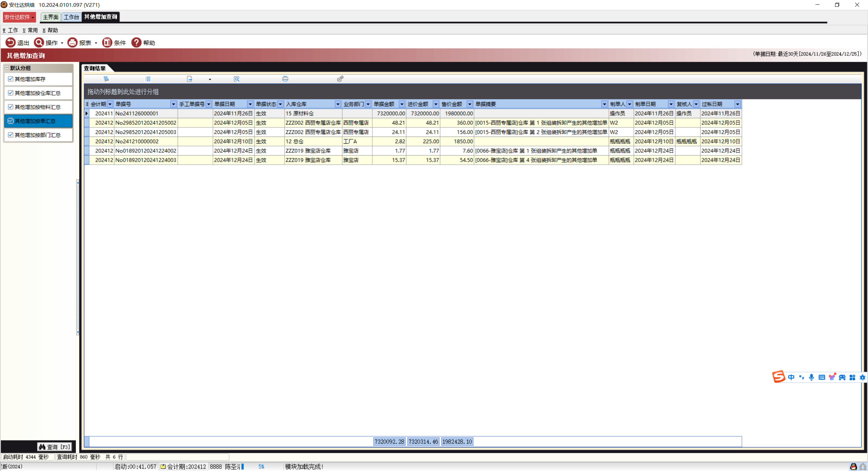Open 入库仓库 column filter dropdown
This screenshot has width=868, height=471.
point(338,104)
